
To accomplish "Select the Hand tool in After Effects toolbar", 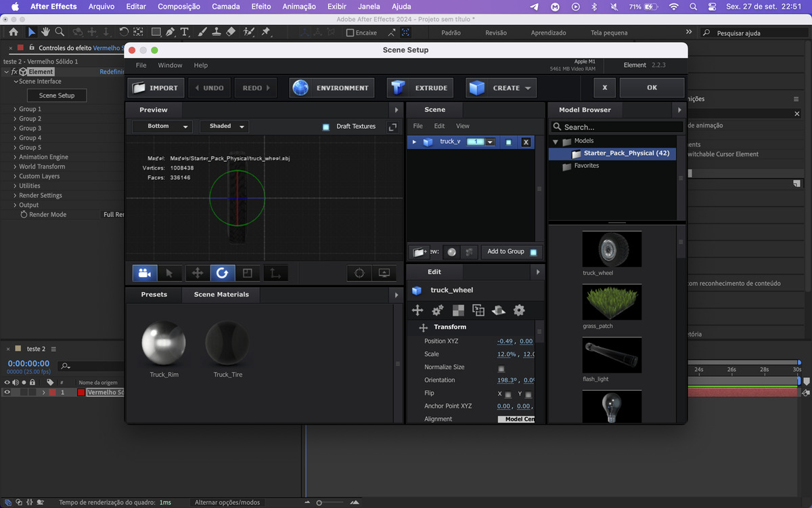I will 45,32.
